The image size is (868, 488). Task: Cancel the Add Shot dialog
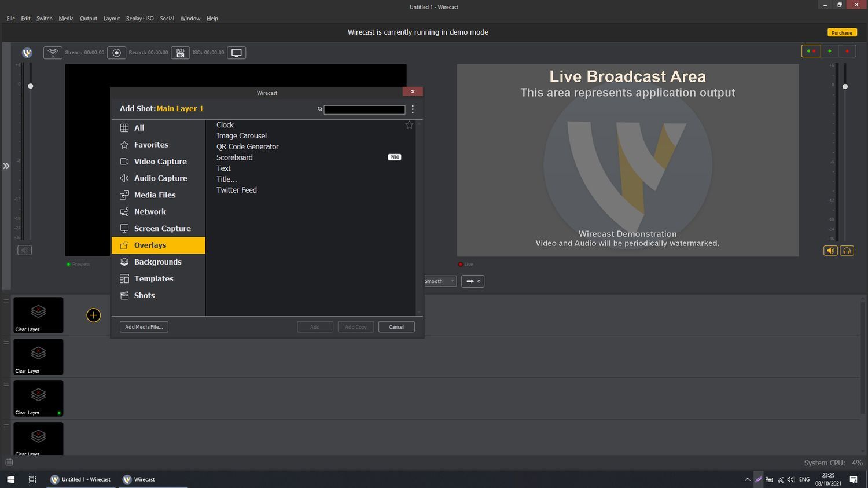[x=396, y=327]
